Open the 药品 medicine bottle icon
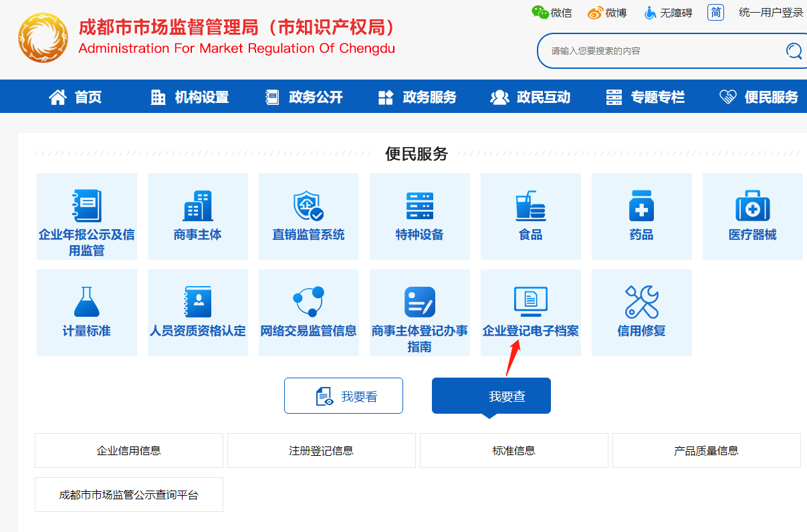The width and height of the screenshot is (807, 532). click(x=641, y=207)
